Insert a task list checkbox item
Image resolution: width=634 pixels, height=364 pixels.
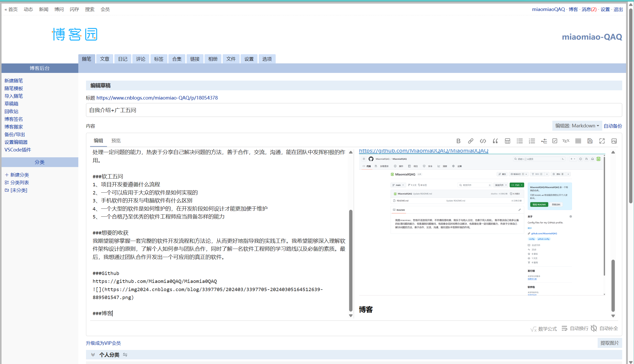[555, 141]
